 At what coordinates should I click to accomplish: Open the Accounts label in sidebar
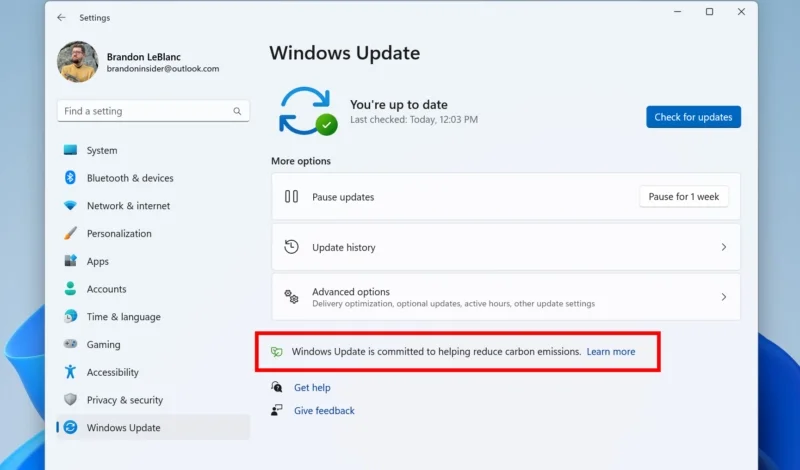point(106,289)
